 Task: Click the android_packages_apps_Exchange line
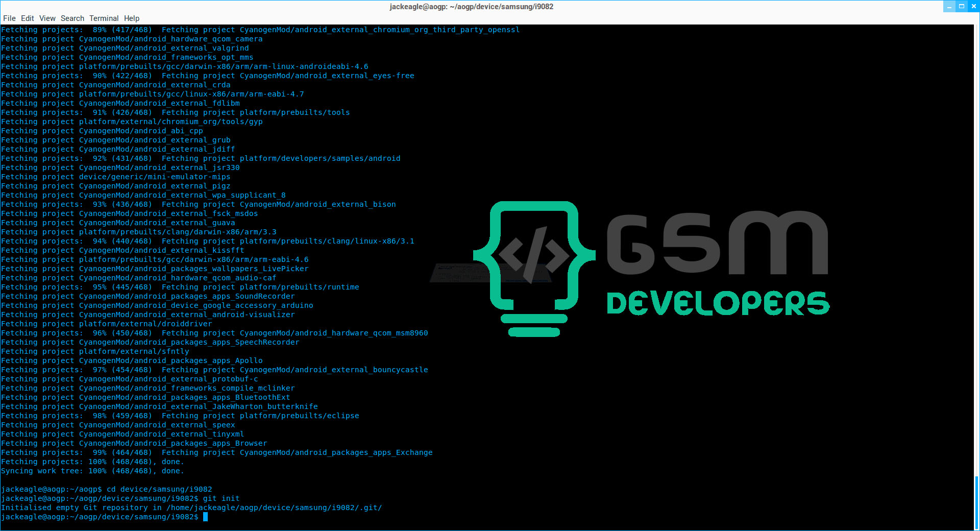click(217, 452)
